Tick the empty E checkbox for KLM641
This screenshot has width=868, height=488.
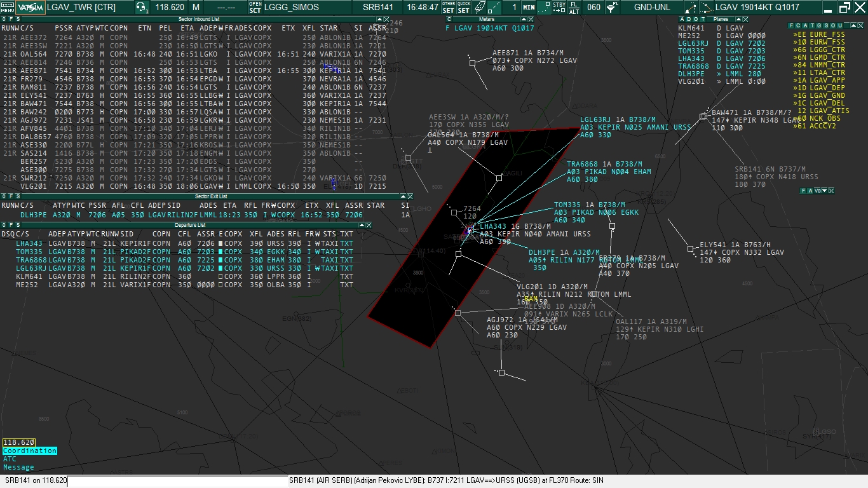(x=220, y=276)
